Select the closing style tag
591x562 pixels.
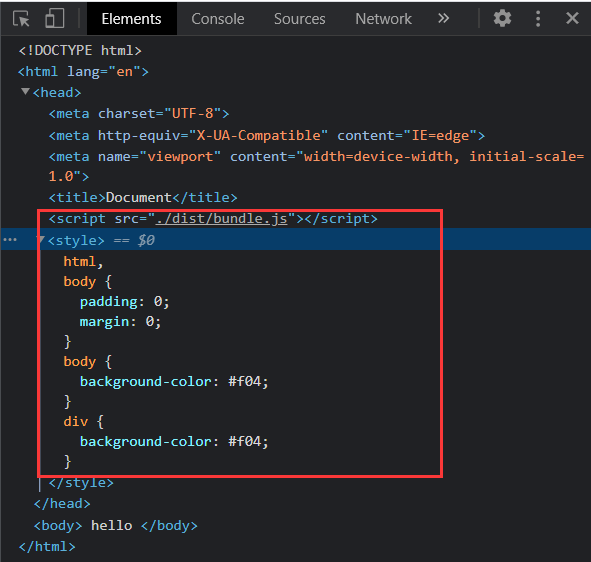pyautogui.click(x=81, y=483)
